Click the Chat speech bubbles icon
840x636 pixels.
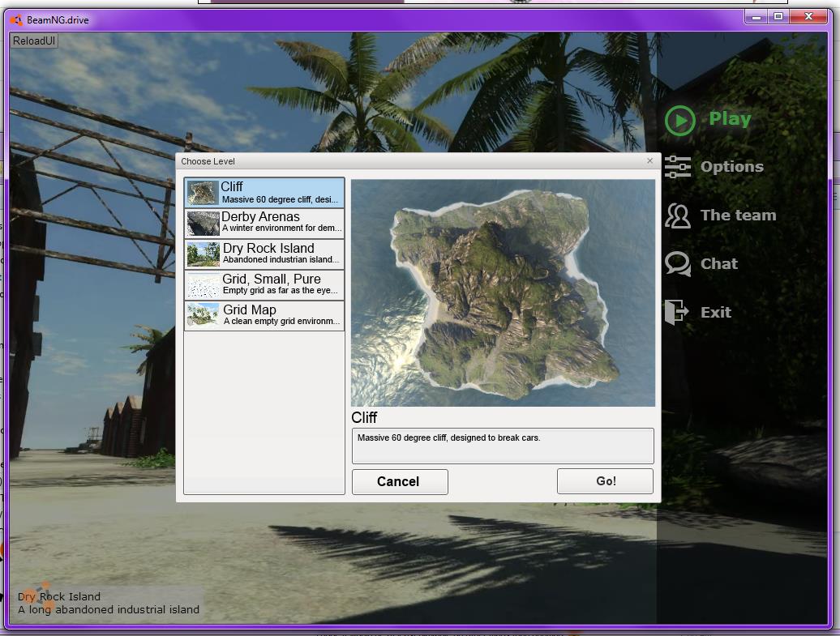[x=678, y=264]
